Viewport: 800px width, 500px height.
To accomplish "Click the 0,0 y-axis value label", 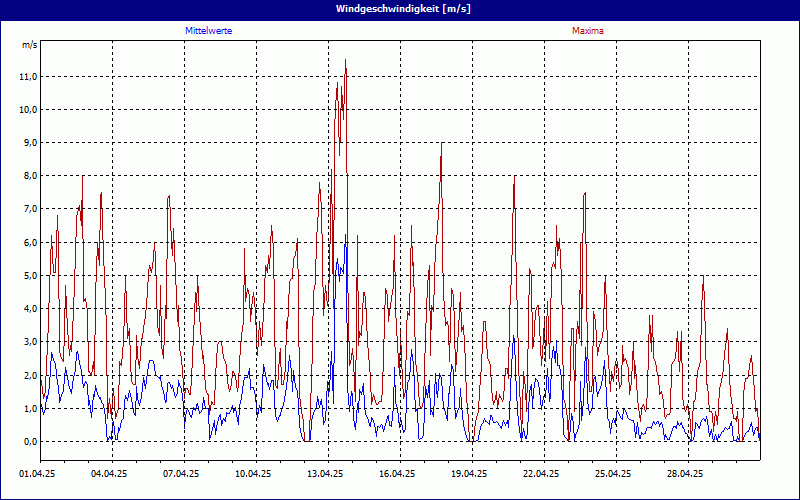I will [x=28, y=441].
